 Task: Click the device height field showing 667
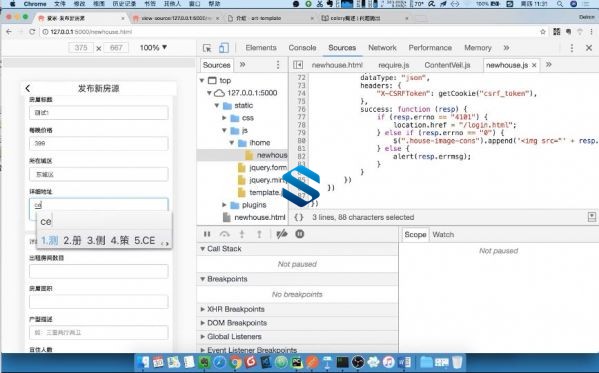(116, 48)
